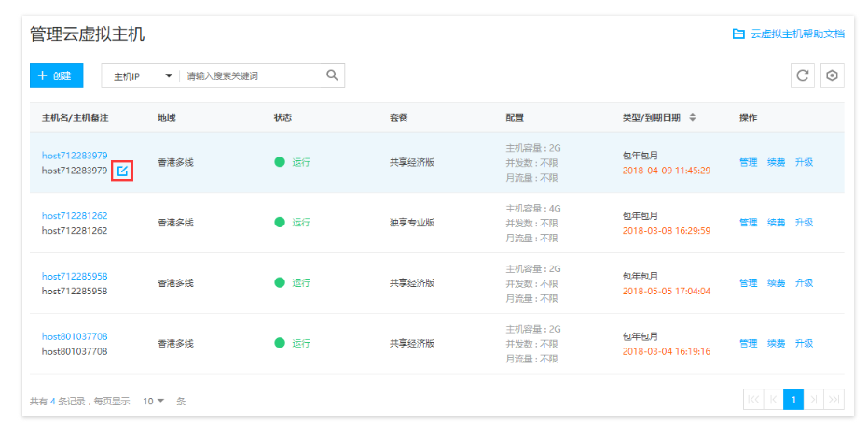
Task: Click 续费 for host712281262
Action: (776, 223)
